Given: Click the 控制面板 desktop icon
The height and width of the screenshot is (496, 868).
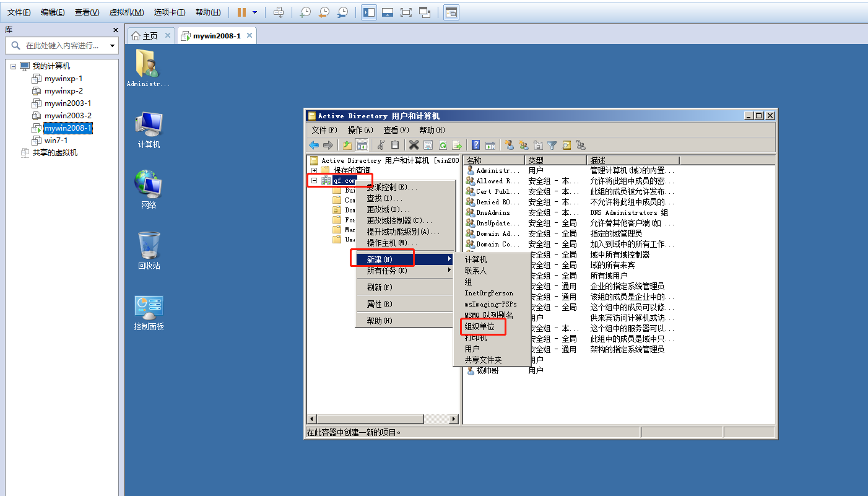Looking at the screenshot, I should point(149,313).
